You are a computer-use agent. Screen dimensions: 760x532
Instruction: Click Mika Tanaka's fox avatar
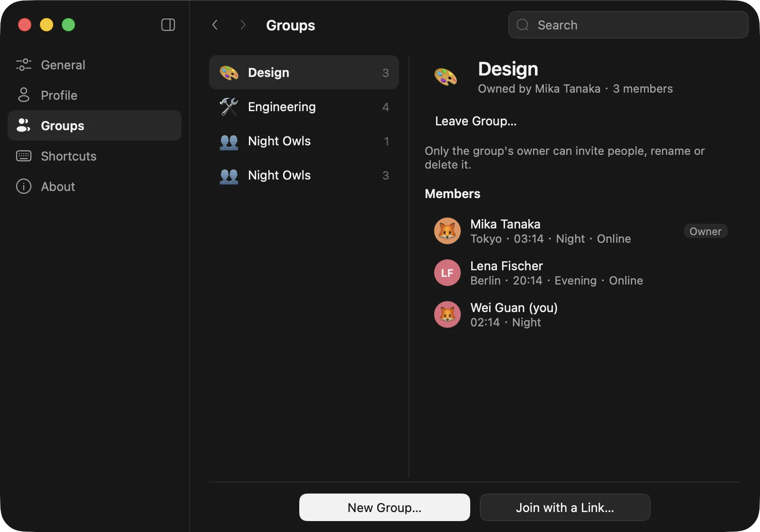447,231
